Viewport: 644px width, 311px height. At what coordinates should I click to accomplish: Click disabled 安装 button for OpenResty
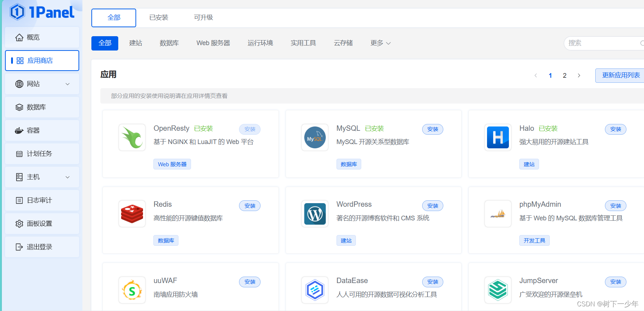tap(250, 129)
